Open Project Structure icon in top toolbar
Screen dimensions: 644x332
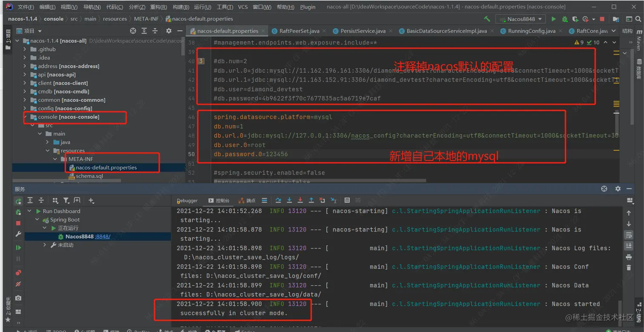[x=616, y=19]
